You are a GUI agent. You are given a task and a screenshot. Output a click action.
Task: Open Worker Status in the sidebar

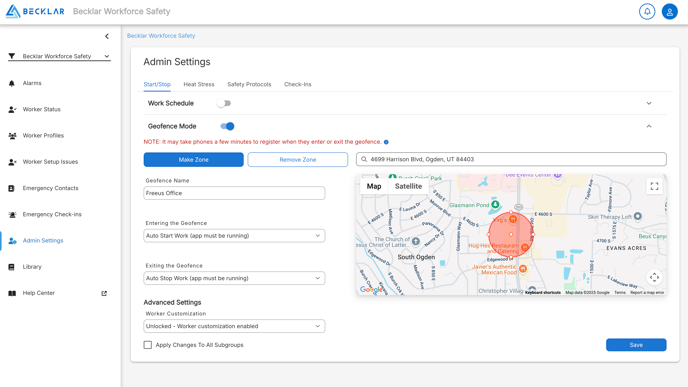pos(42,110)
